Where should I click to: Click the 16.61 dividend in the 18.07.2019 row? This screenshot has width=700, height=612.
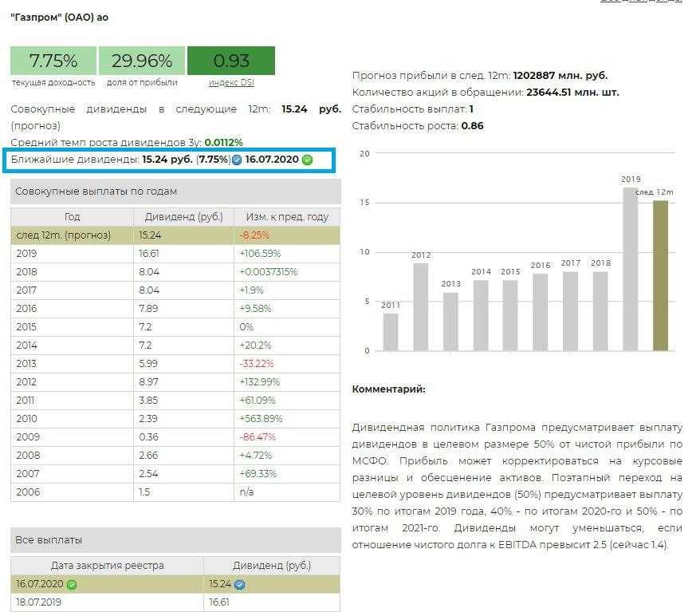(219, 602)
